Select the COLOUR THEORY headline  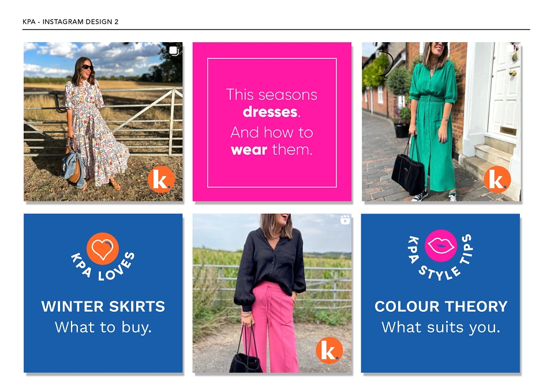coord(441,307)
